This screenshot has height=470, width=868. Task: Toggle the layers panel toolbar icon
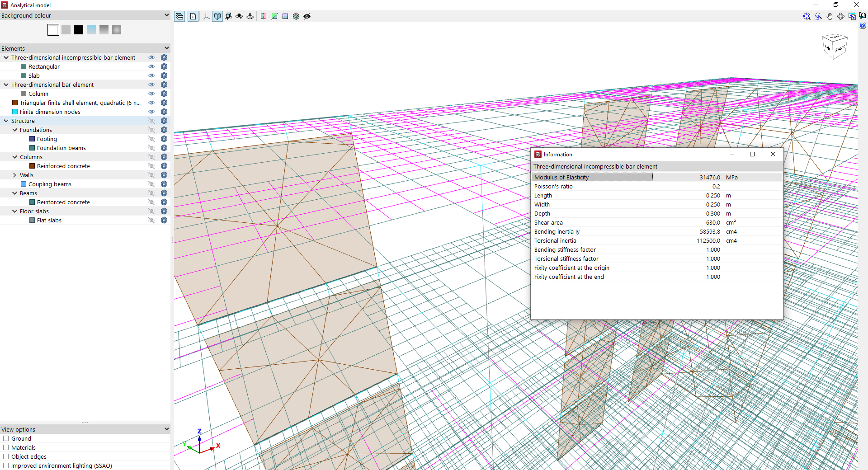179,16
